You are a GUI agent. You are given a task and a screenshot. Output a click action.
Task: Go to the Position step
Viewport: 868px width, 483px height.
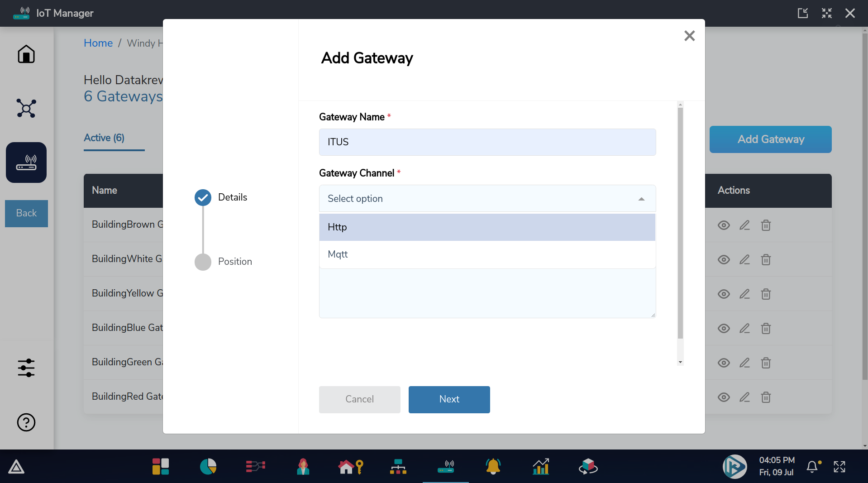(x=203, y=262)
